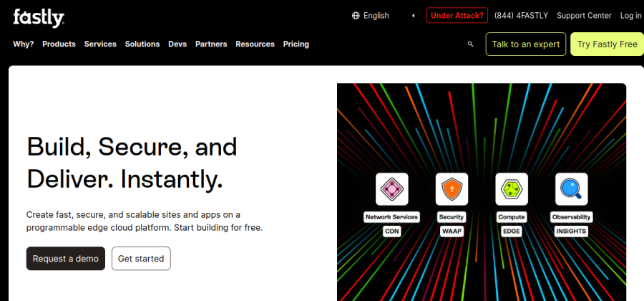
Task: Open the Services menu
Action: coord(100,44)
